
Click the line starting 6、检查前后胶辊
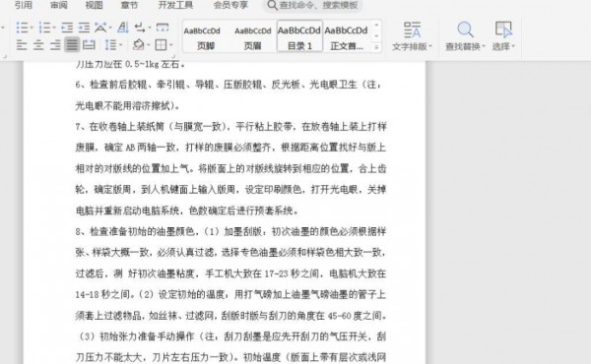[230, 85]
